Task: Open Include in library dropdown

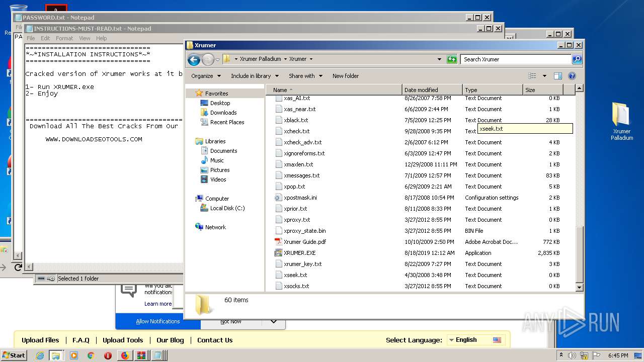Action: [x=255, y=76]
